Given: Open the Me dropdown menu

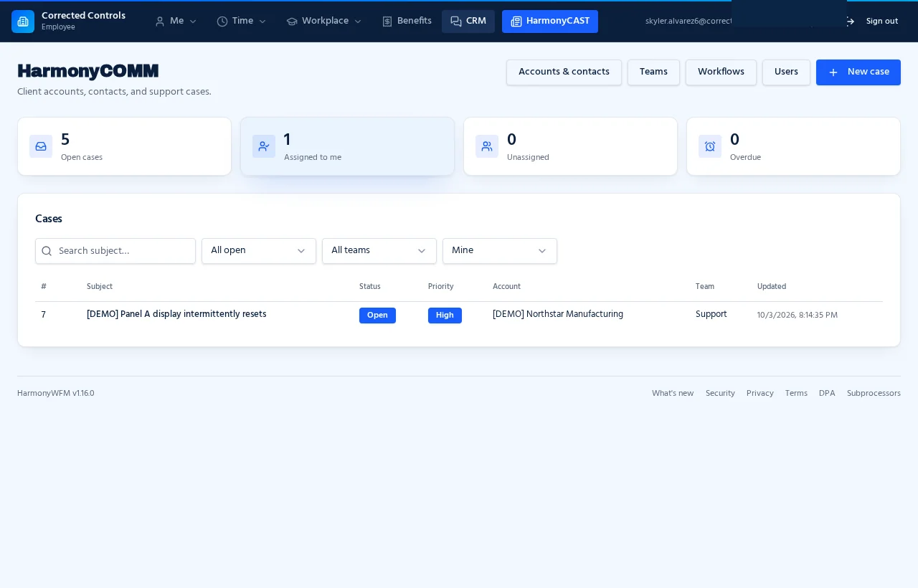Looking at the screenshot, I should [176, 22].
